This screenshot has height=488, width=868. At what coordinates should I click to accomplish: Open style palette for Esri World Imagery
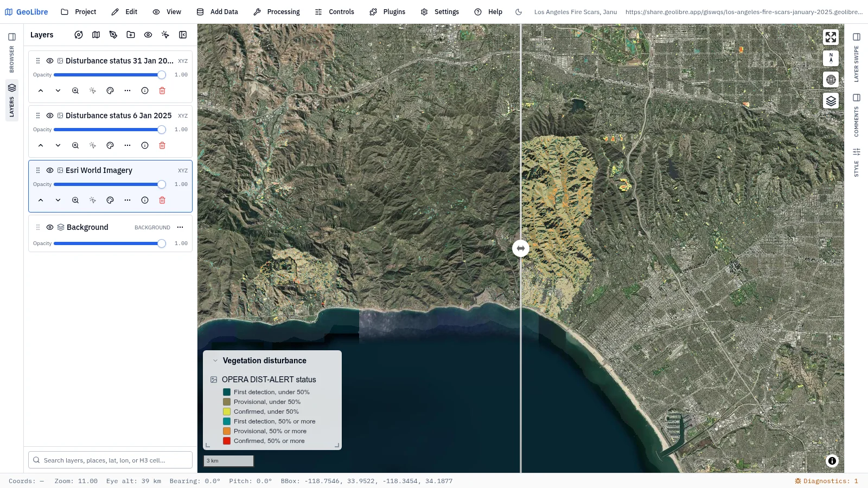[x=110, y=200]
